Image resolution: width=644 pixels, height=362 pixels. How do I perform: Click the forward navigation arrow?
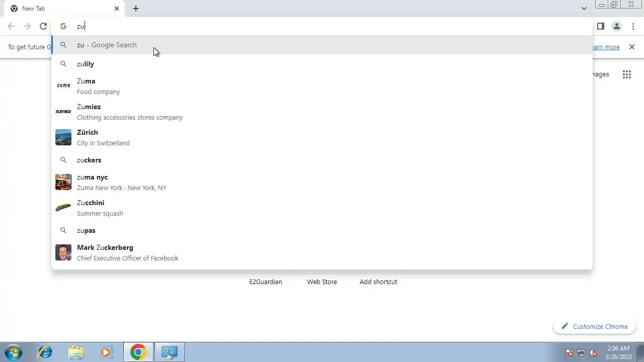click(x=27, y=26)
